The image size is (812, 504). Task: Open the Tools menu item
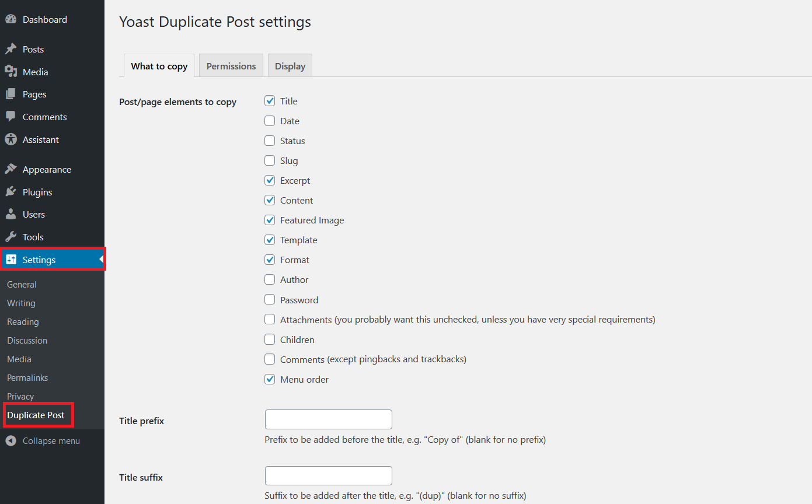tap(33, 237)
